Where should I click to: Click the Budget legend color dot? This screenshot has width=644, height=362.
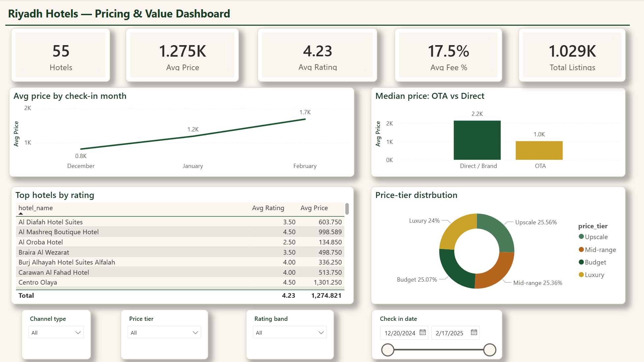581,262
